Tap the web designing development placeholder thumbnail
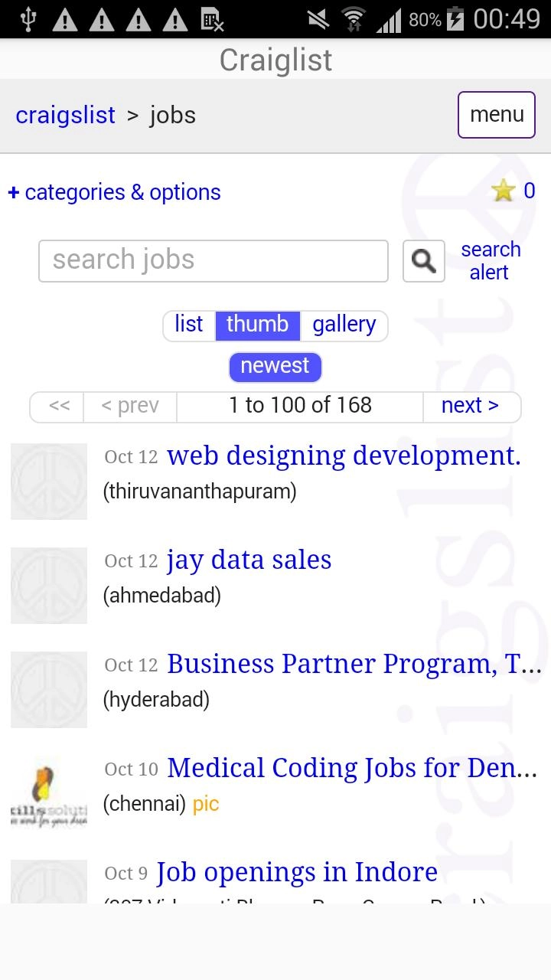The width and height of the screenshot is (551, 980). point(49,482)
